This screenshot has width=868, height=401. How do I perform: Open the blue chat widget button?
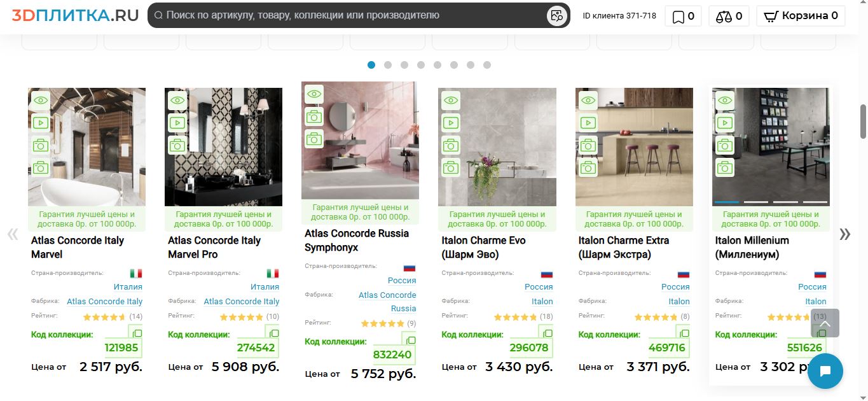coord(825,371)
